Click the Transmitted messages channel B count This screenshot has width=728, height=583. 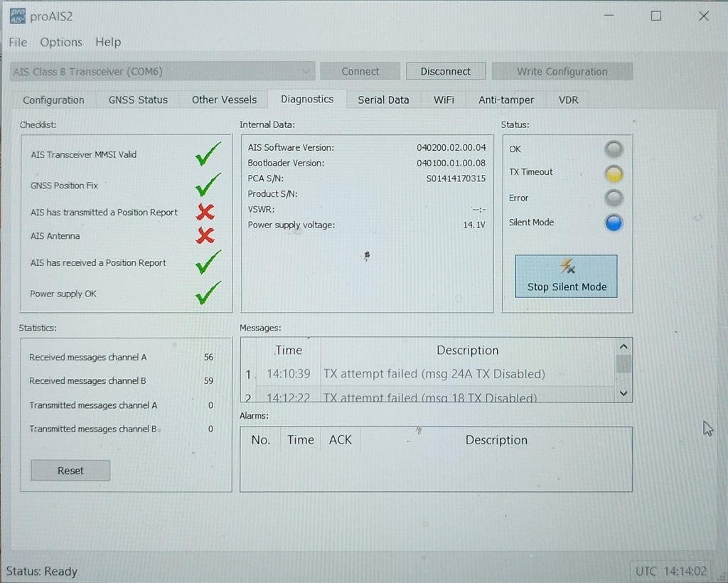pos(210,429)
